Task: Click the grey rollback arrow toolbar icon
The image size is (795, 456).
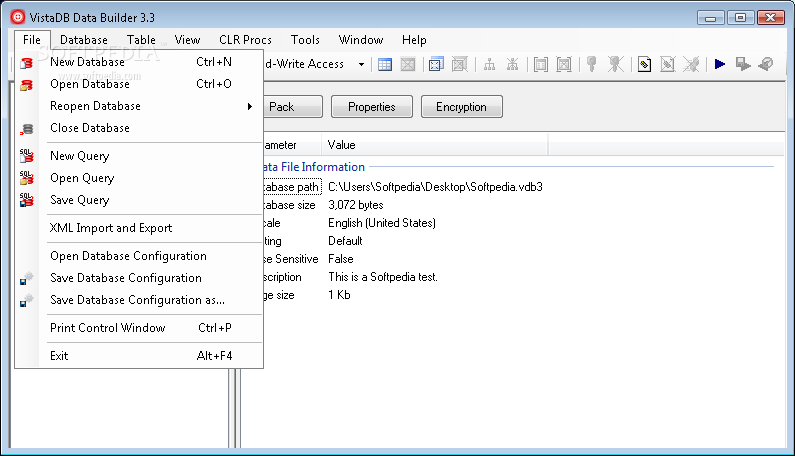Action: pos(766,64)
